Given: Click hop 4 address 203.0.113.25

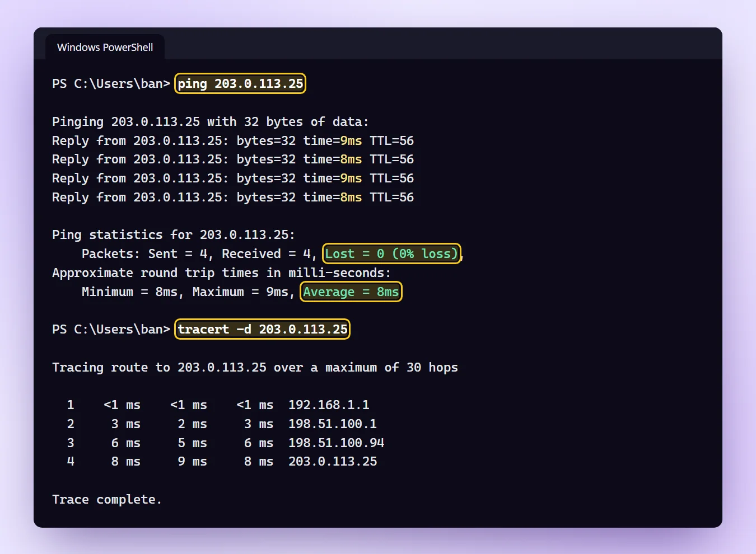Looking at the screenshot, I should [333, 461].
